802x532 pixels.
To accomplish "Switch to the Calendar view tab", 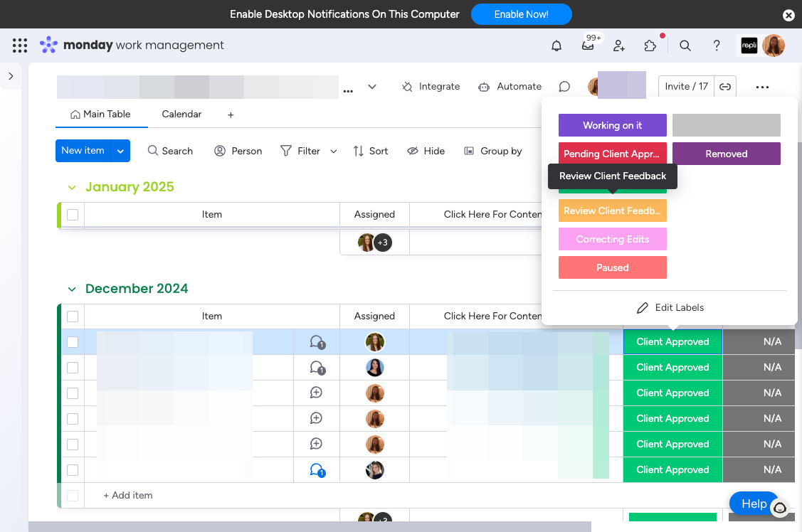I will click(x=181, y=114).
